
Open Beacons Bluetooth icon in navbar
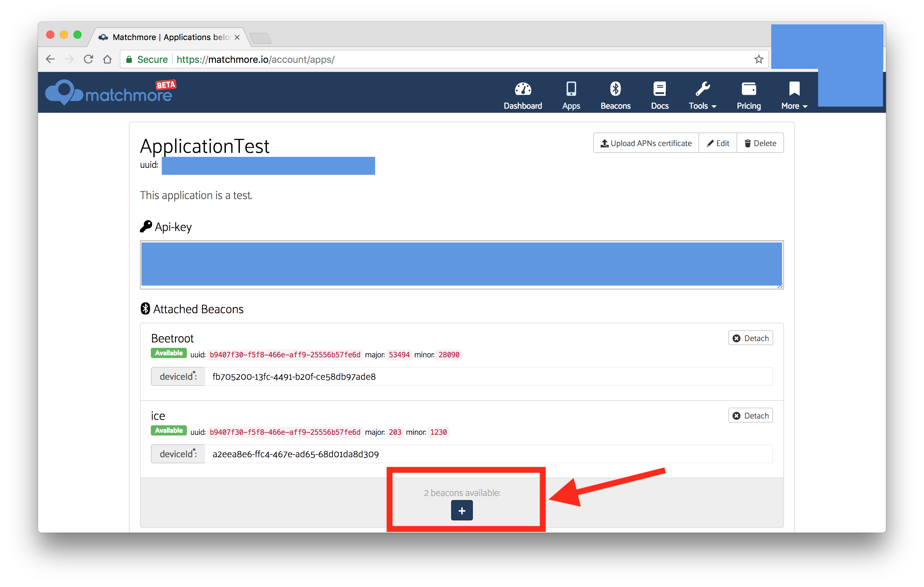(615, 89)
